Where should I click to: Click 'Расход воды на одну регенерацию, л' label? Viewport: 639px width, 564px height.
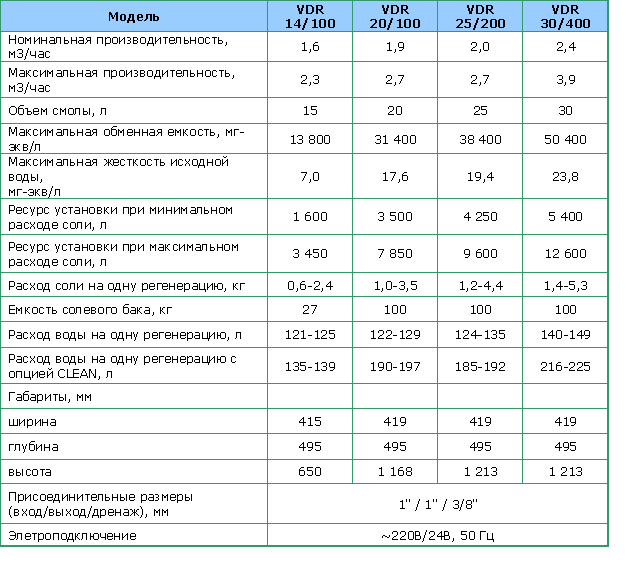click(125, 335)
